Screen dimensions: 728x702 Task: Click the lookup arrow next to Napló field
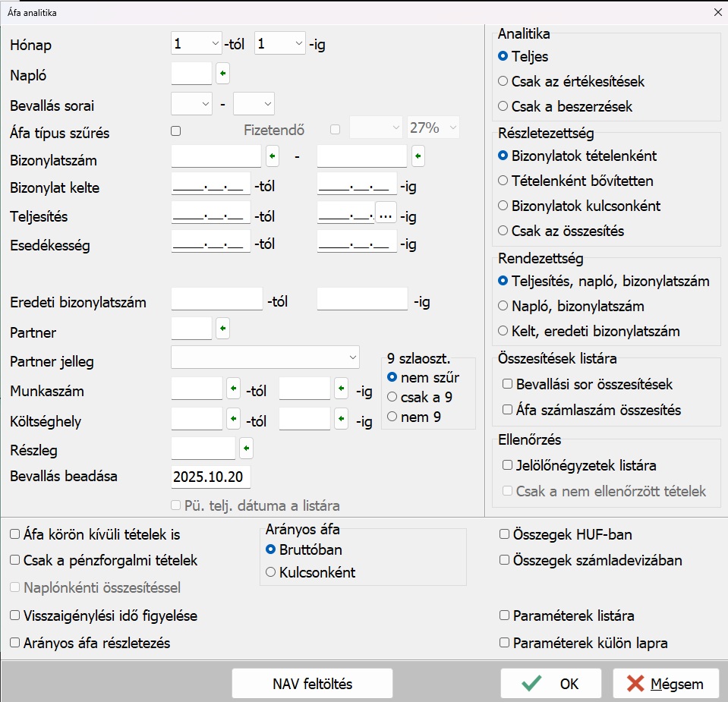[x=222, y=74]
